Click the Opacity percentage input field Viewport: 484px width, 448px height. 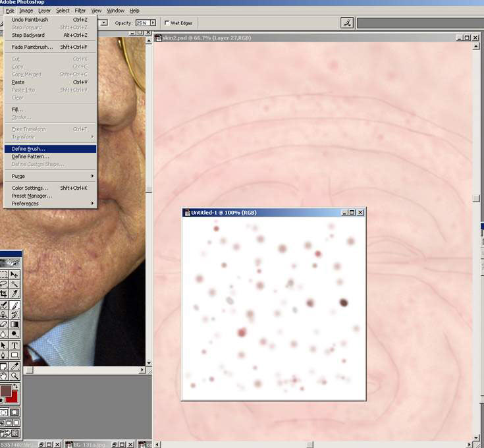pyautogui.click(x=142, y=23)
